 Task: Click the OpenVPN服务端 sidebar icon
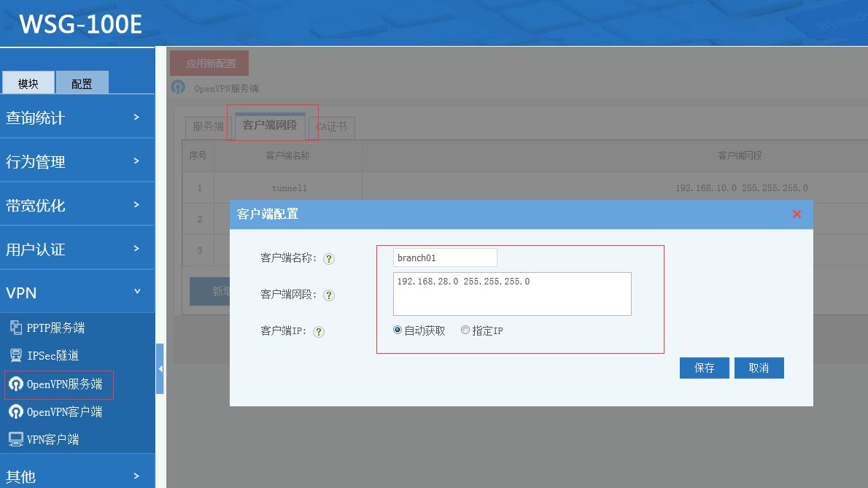tap(15, 384)
